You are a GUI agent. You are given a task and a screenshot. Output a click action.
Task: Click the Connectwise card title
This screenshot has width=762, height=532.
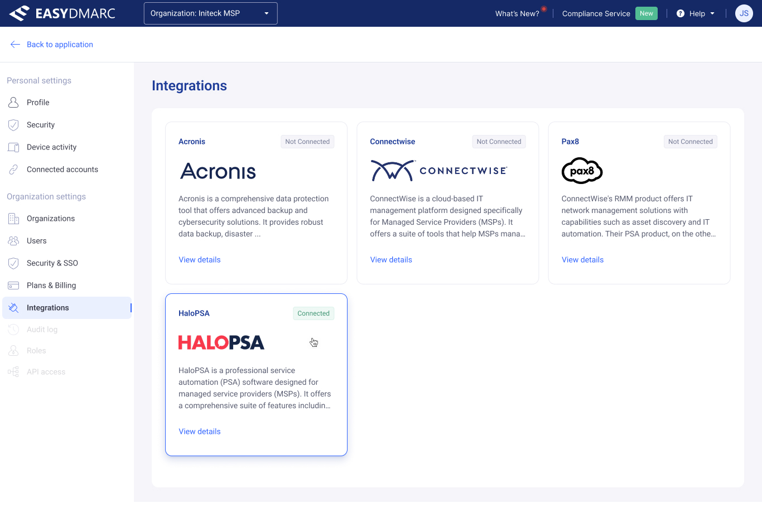point(393,142)
